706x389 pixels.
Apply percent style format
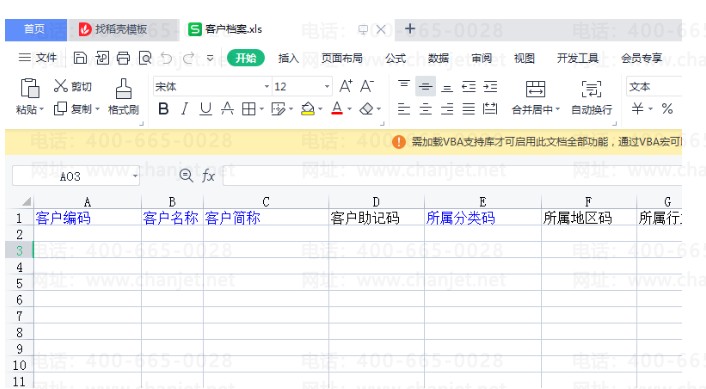pos(667,109)
